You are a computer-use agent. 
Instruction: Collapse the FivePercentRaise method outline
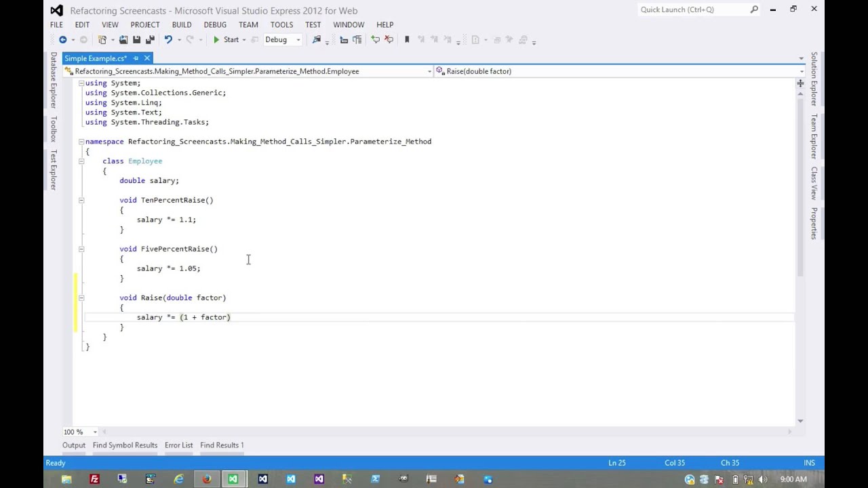81,249
